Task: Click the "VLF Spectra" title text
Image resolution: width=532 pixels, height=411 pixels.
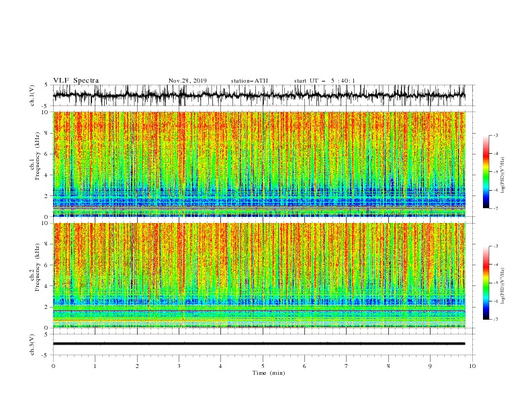Action: [76, 81]
